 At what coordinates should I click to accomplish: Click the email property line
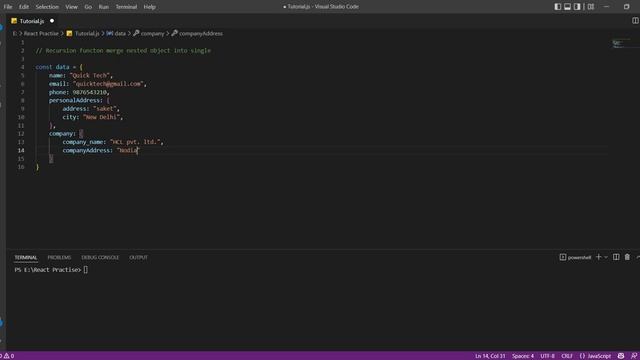point(98,84)
